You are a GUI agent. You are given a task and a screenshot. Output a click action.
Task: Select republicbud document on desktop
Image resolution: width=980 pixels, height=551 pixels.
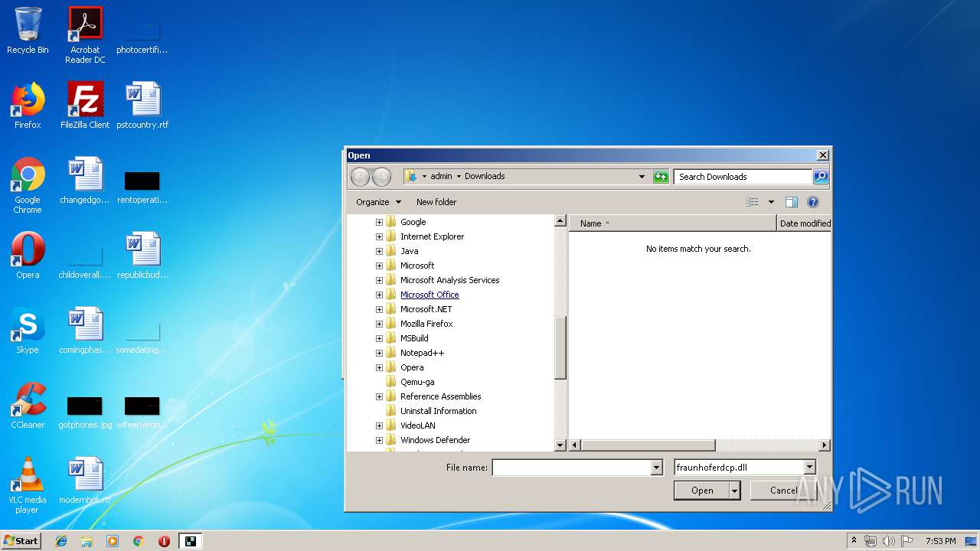[x=142, y=256]
